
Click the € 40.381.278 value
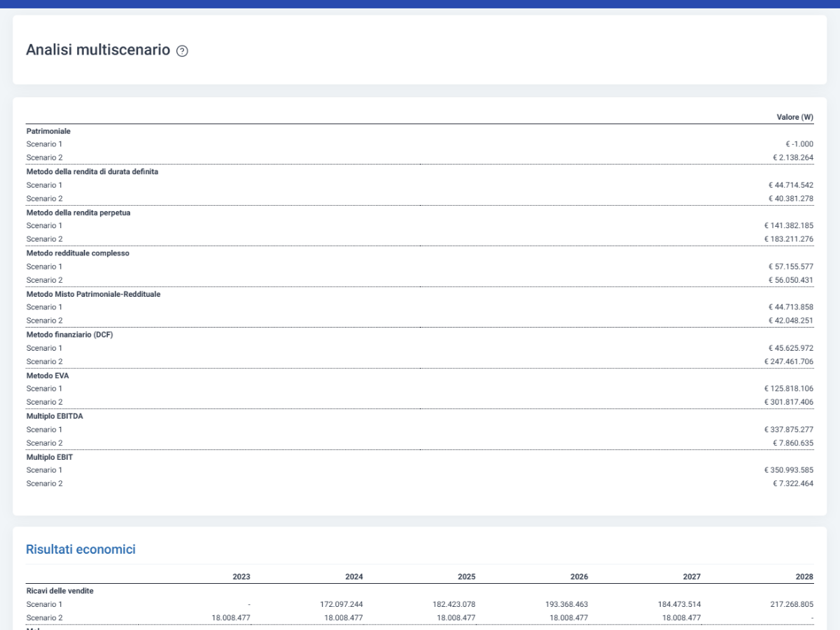tap(791, 199)
